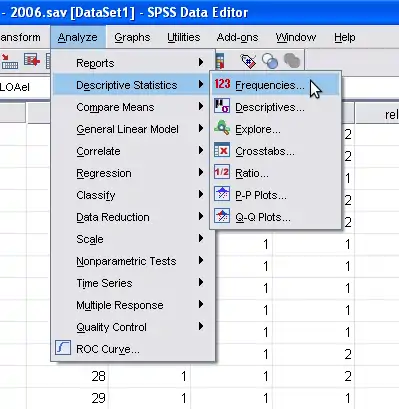Click the overlapping circles toolbar icon
Image resolution: width=399 pixels, height=409 pixels.
point(270,61)
